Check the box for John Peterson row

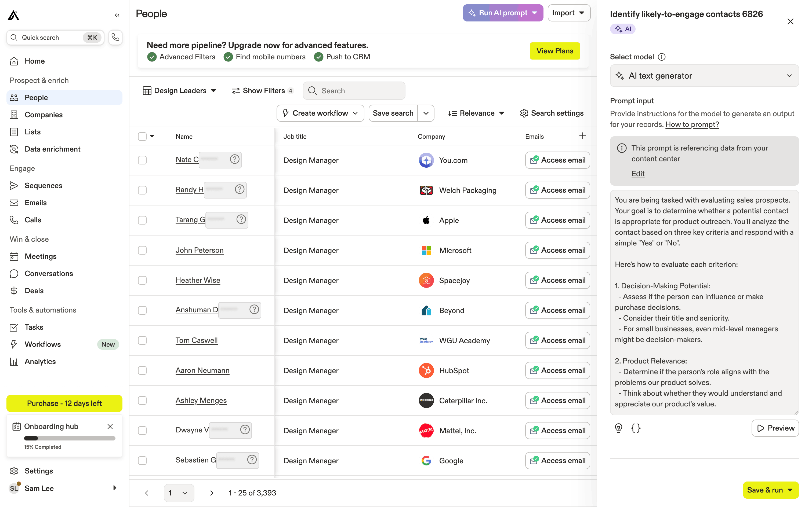pyautogui.click(x=142, y=250)
